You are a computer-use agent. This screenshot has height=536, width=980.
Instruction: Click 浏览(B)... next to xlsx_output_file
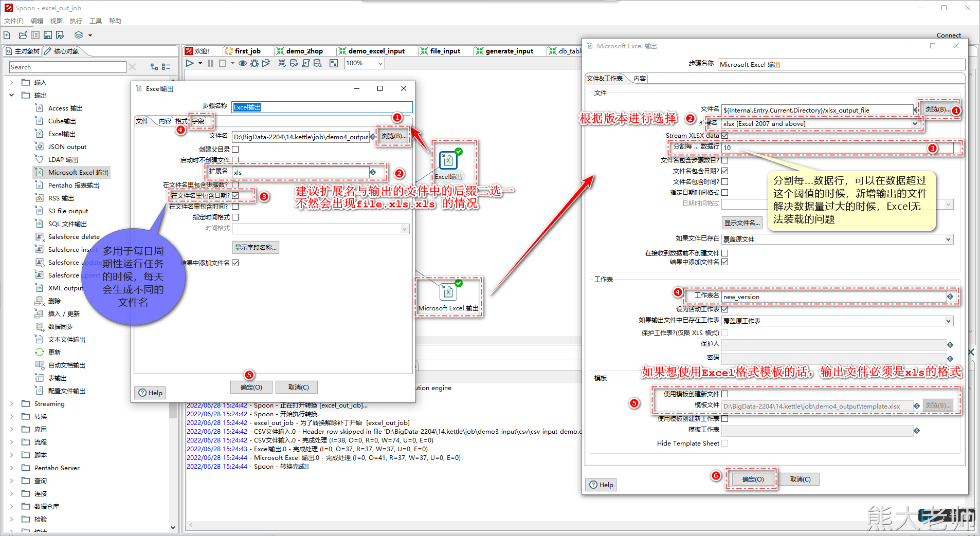pos(937,109)
